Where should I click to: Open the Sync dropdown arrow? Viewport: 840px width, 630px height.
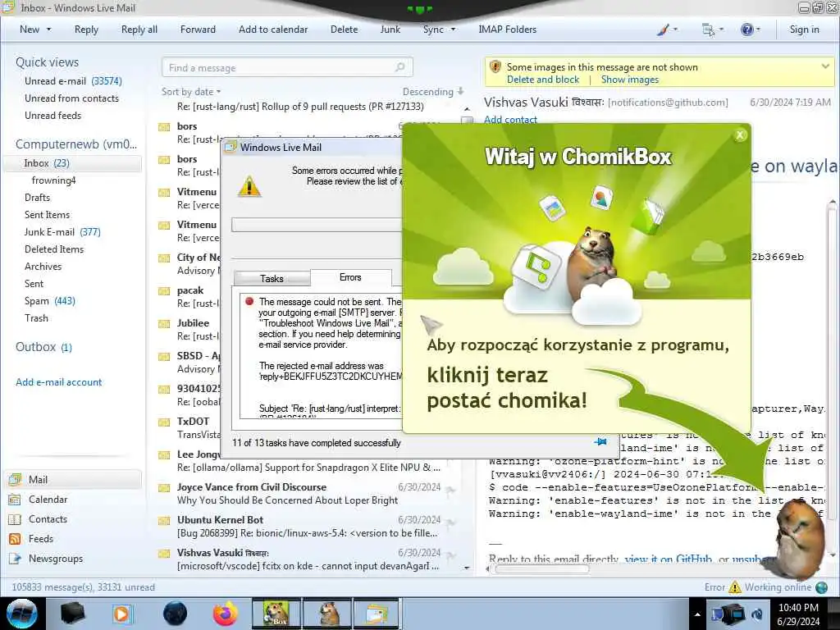[453, 30]
